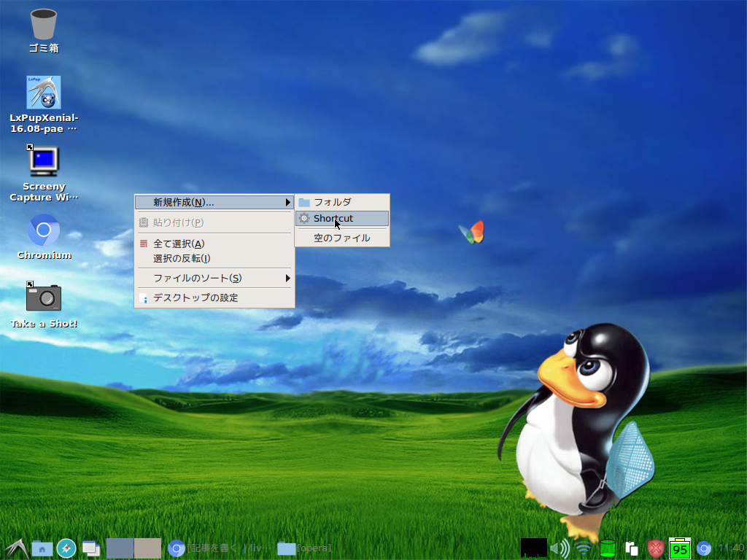Viewport: 747px width, 560px height.
Task: Click the red firewall shield tray icon
Action: (656, 548)
